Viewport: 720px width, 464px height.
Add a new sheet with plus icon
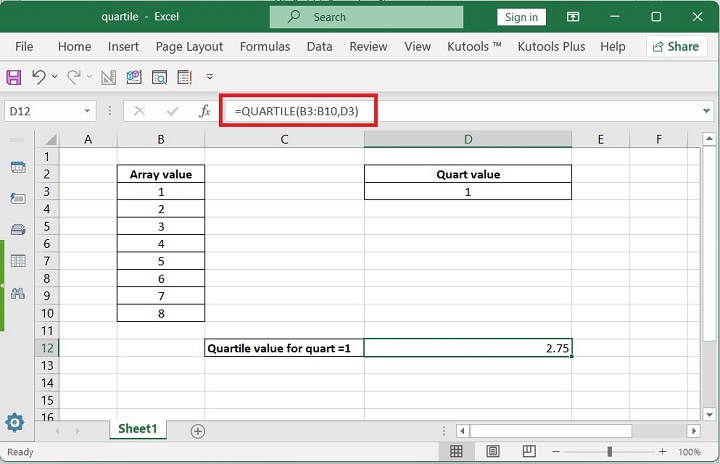tap(197, 430)
